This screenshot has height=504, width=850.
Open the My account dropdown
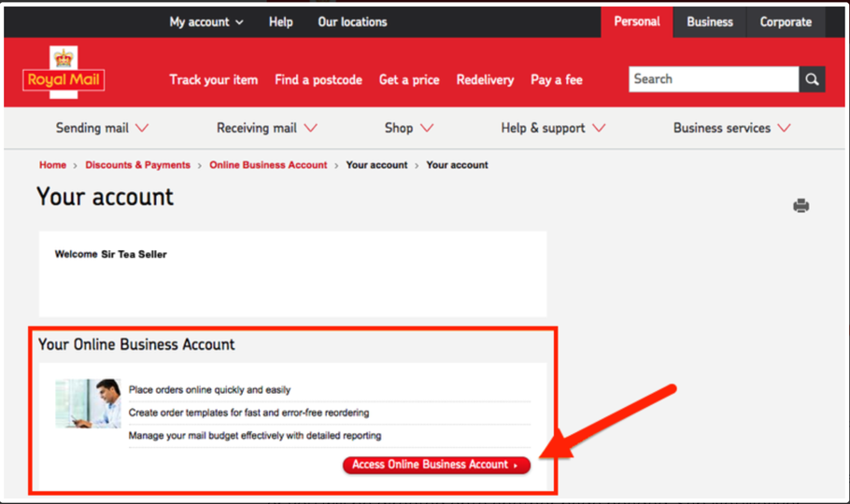point(206,22)
